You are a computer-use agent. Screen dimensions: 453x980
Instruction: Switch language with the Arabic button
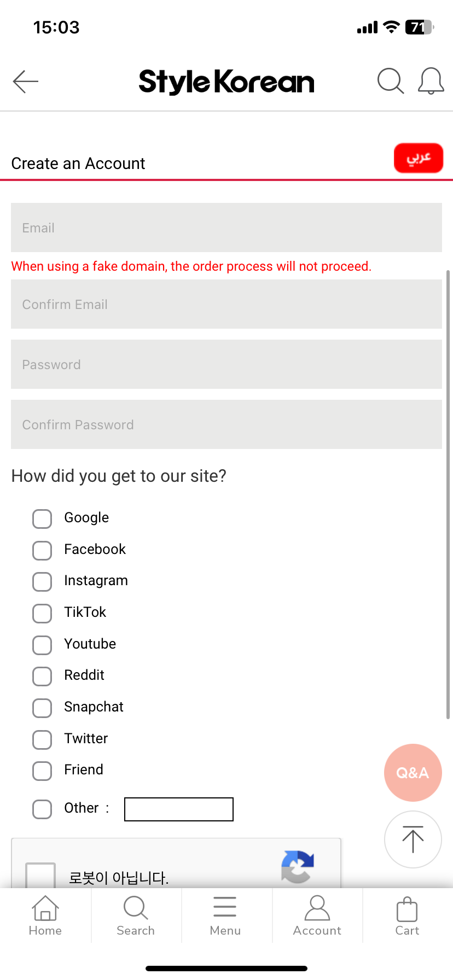[419, 158]
